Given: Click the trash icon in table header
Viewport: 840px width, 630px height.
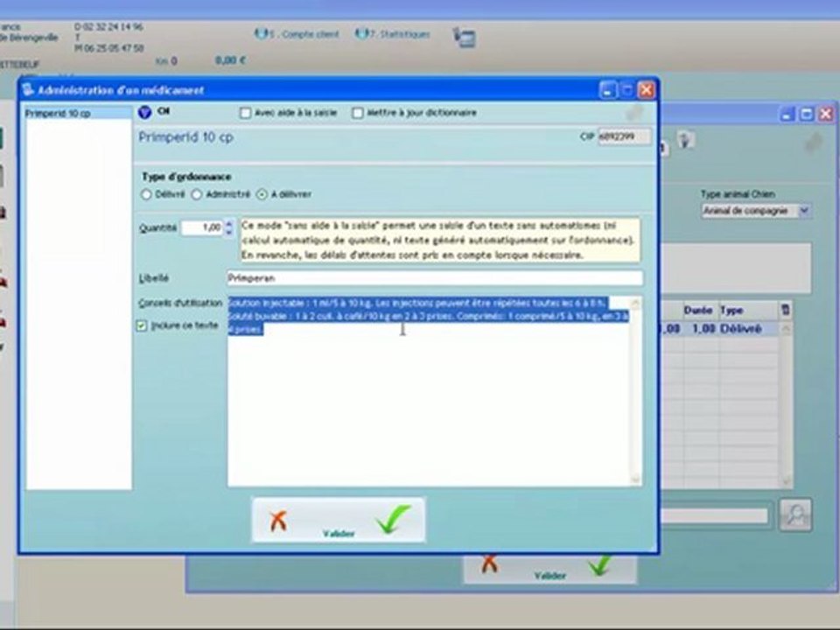Looking at the screenshot, I should point(786,310).
